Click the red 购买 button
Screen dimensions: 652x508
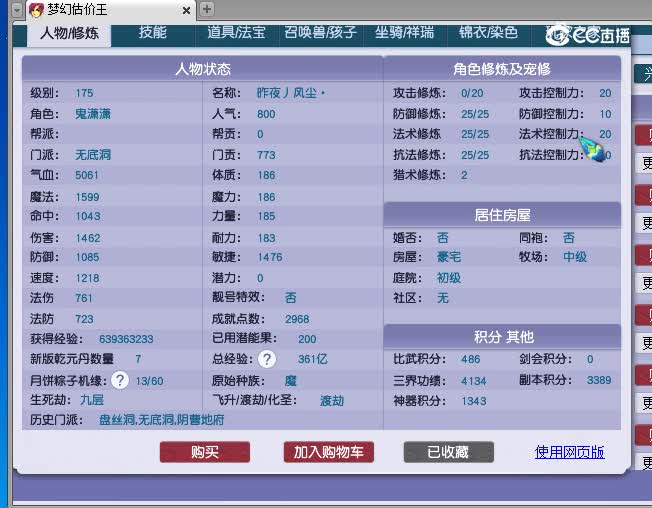pyautogui.click(x=205, y=452)
